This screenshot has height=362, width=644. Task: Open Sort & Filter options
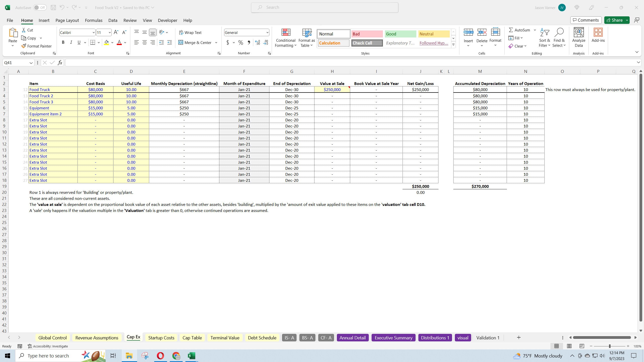pos(544,38)
